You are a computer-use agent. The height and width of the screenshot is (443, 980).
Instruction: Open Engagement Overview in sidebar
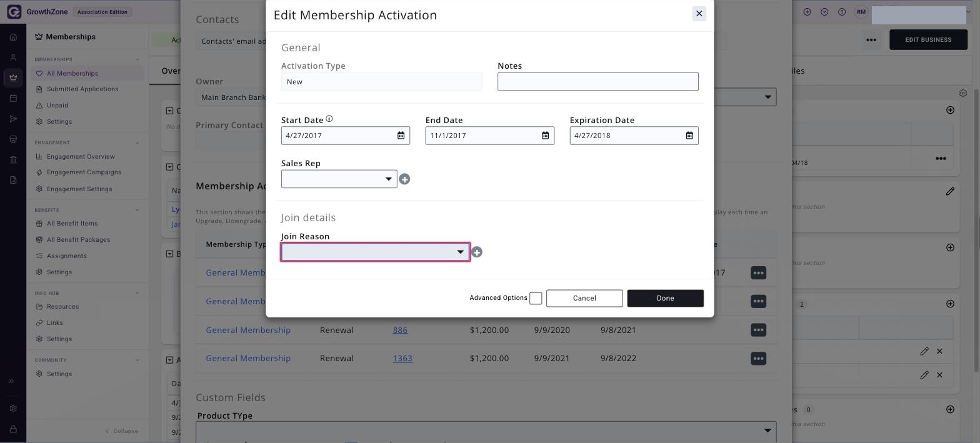pos(81,156)
